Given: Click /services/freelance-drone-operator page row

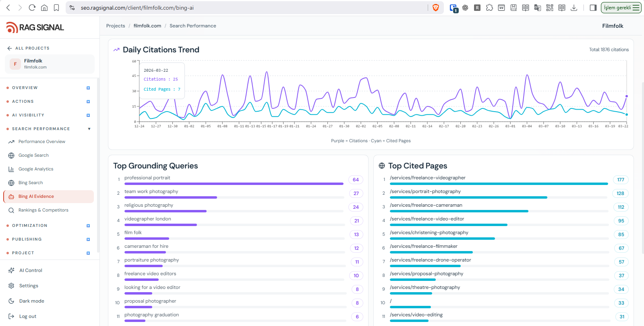Looking at the screenshot, I should (504, 262).
